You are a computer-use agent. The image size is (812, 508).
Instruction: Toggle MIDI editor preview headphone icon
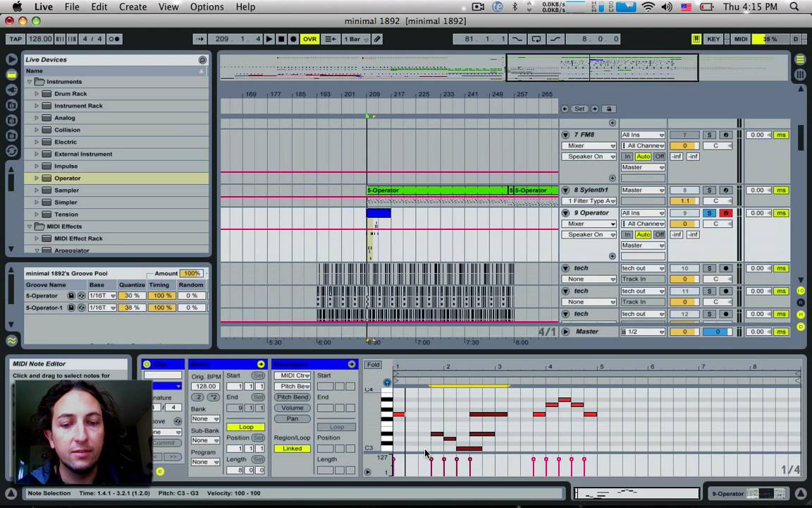pyautogui.click(x=387, y=382)
